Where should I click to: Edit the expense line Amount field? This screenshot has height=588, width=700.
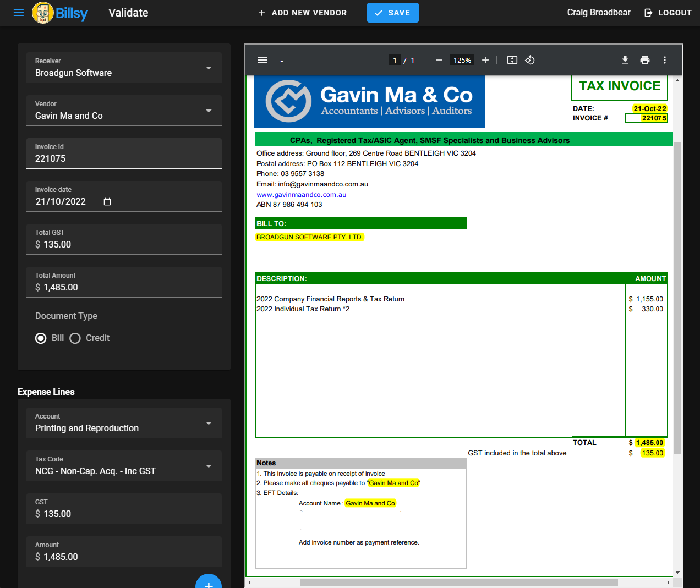pos(124,552)
